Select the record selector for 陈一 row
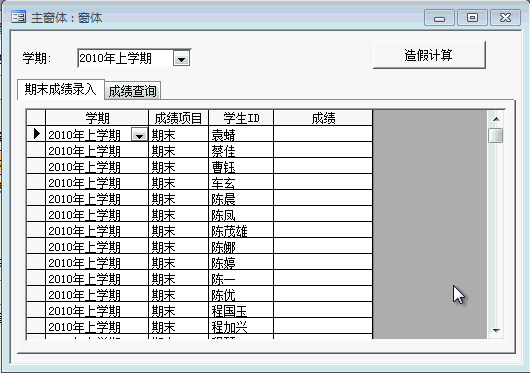This screenshot has width=530, height=373. [x=36, y=278]
